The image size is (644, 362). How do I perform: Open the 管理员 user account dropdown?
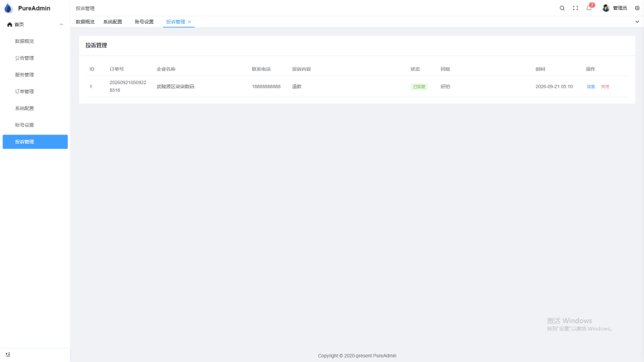[x=614, y=8]
